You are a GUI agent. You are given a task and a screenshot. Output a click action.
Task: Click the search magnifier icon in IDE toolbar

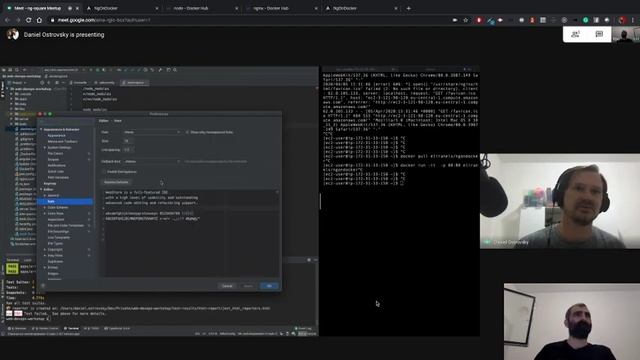click(x=175, y=70)
